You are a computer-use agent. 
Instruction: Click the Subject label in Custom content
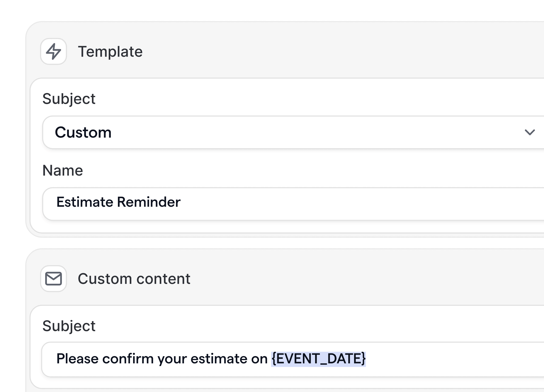[x=69, y=326]
